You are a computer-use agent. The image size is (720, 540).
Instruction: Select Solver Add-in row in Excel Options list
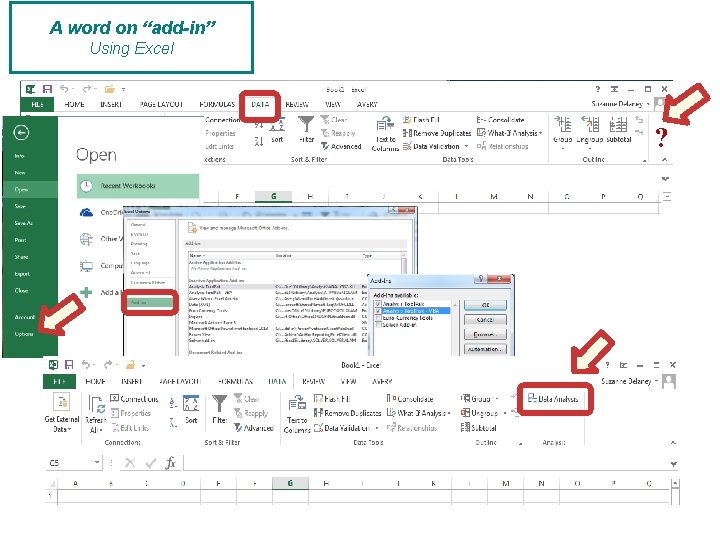[x=274, y=340]
